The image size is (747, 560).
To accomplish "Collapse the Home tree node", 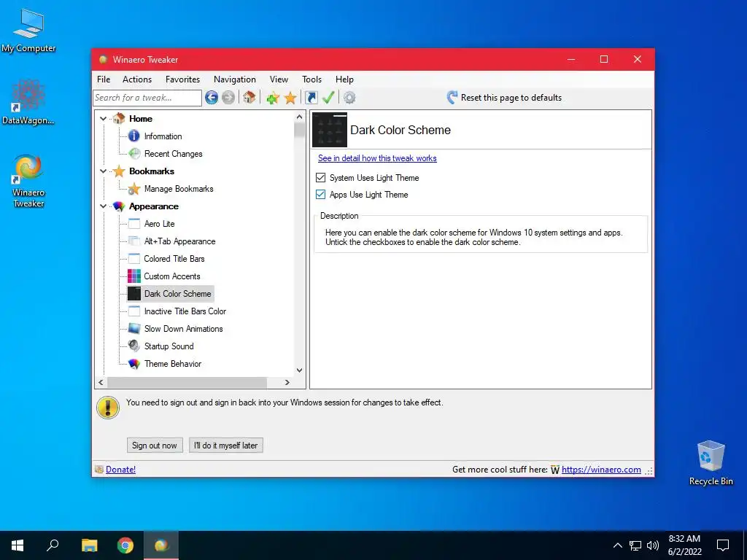I will (104, 119).
